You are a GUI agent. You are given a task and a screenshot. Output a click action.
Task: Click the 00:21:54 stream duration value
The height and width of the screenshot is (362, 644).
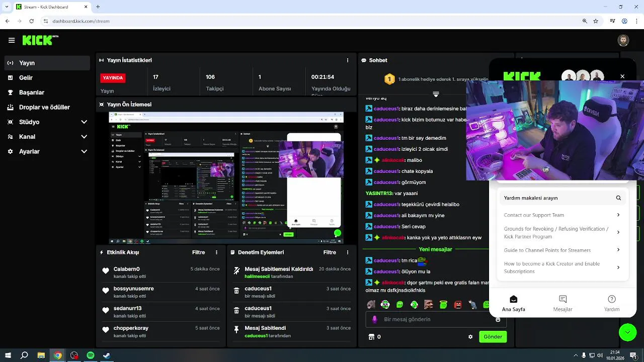(323, 77)
